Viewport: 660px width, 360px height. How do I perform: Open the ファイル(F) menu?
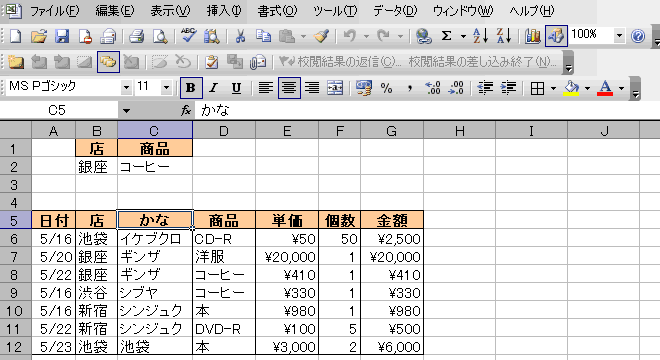click(x=54, y=11)
